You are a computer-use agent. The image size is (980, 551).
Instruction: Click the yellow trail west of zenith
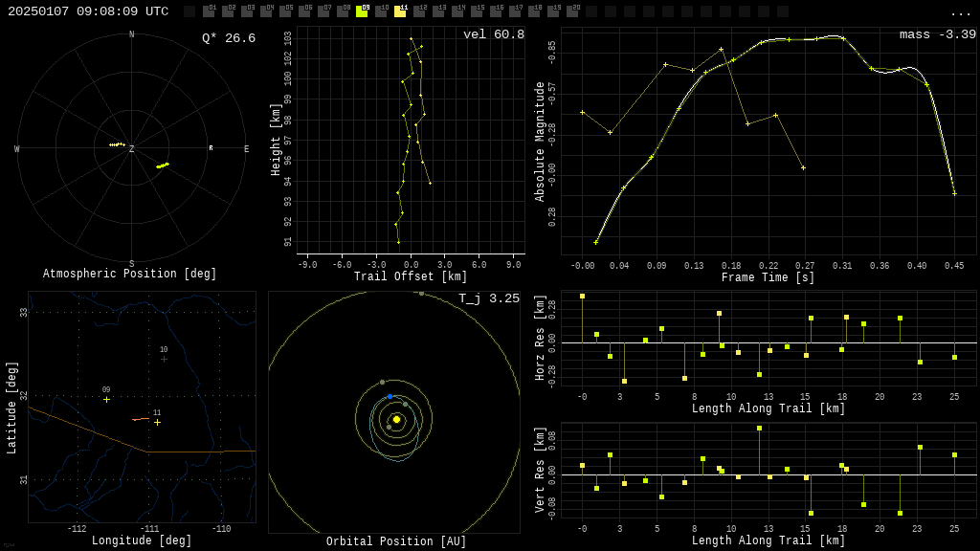click(117, 145)
